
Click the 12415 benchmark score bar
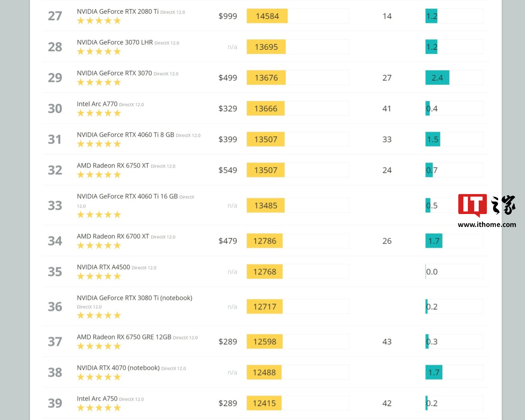point(264,403)
